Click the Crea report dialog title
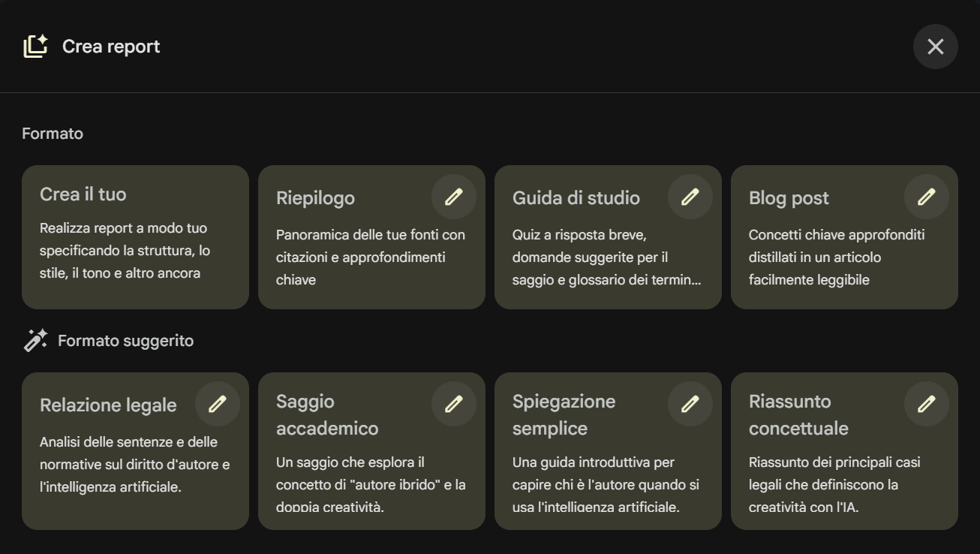Viewport: 980px width, 554px height. pyautogui.click(x=111, y=47)
